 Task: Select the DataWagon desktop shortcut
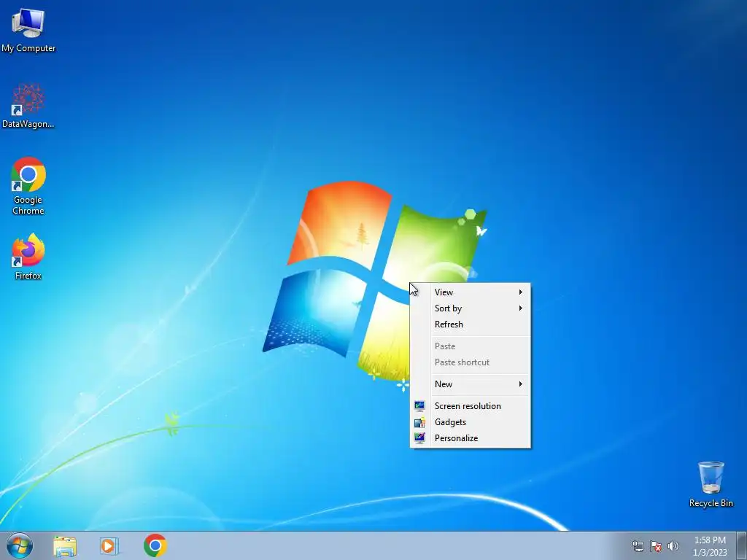28,106
